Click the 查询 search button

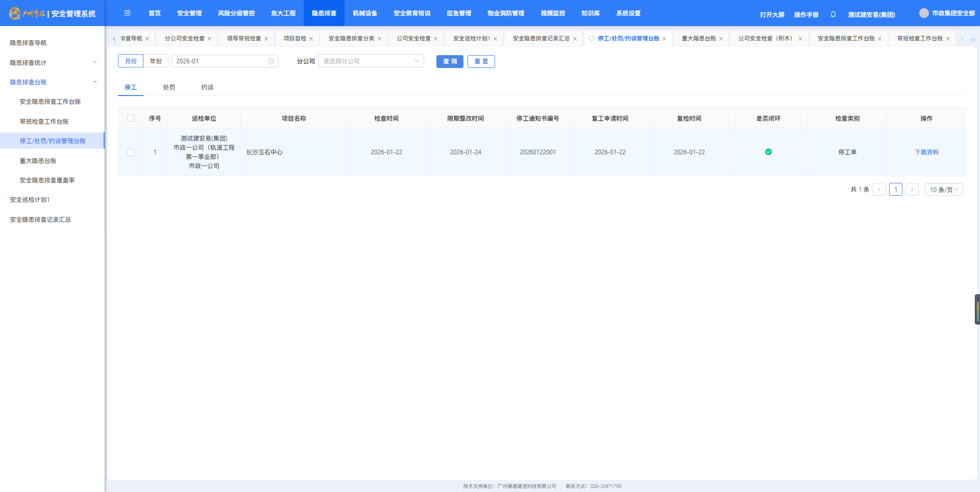pyautogui.click(x=450, y=61)
